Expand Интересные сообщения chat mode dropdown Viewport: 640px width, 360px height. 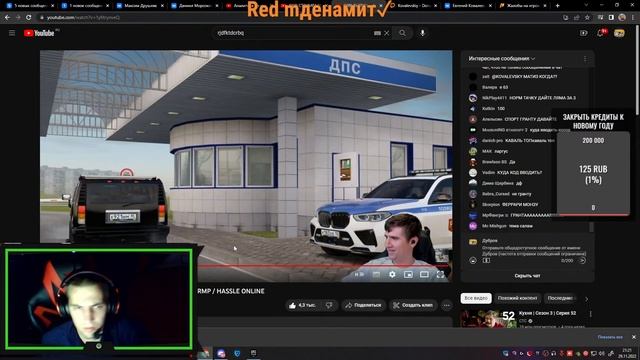click(x=502, y=59)
